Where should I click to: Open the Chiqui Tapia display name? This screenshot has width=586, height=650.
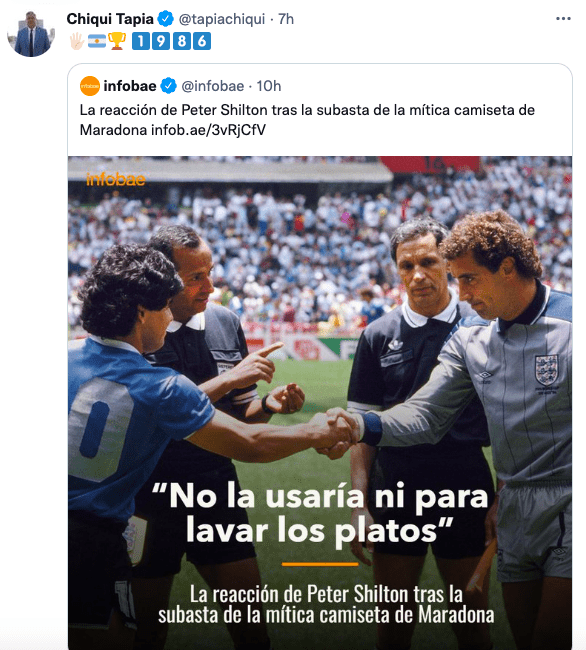pyautogui.click(x=110, y=19)
